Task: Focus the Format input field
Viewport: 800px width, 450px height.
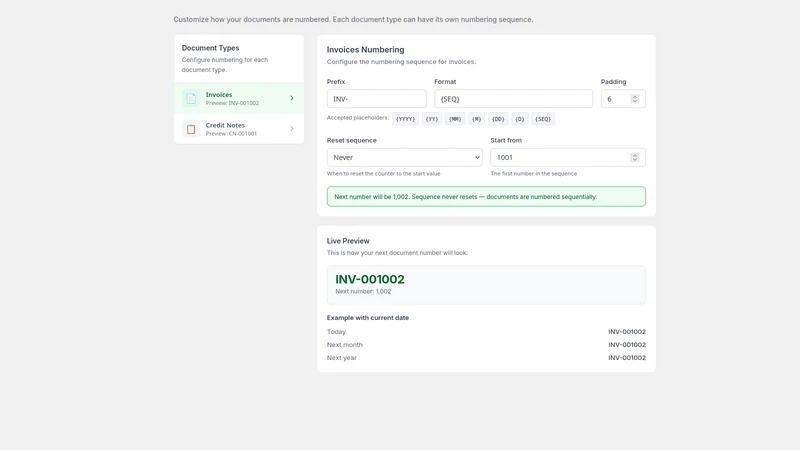Action: (513, 99)
